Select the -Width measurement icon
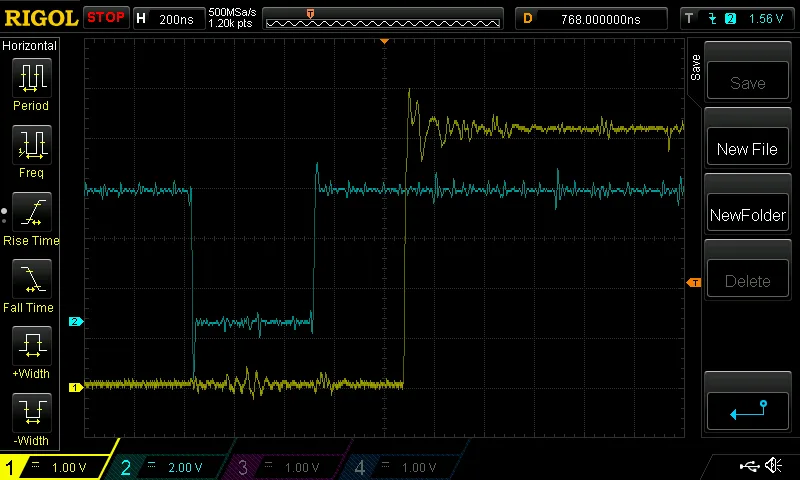This screenshot has height=480, width=800. [32, 413]
